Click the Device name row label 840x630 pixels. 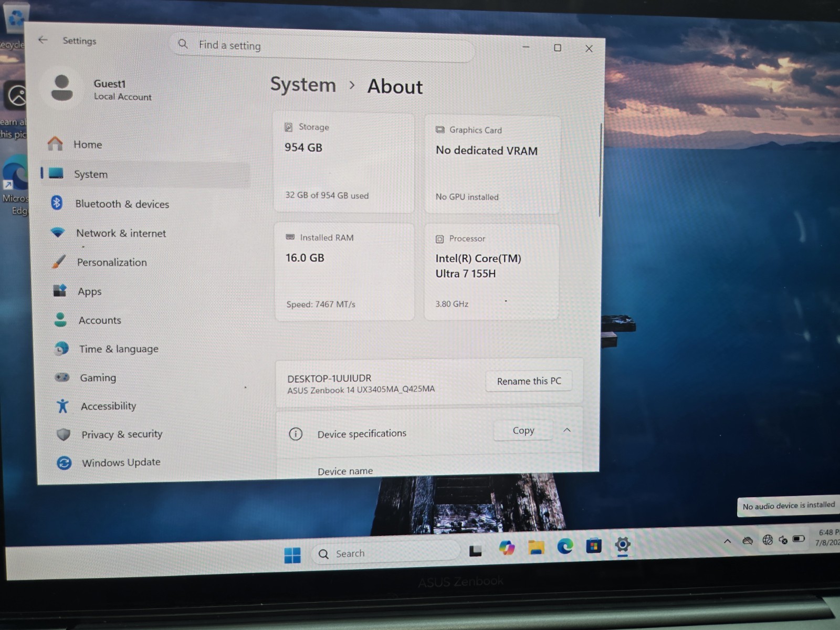pyautogui.click(x=345, y=471)
